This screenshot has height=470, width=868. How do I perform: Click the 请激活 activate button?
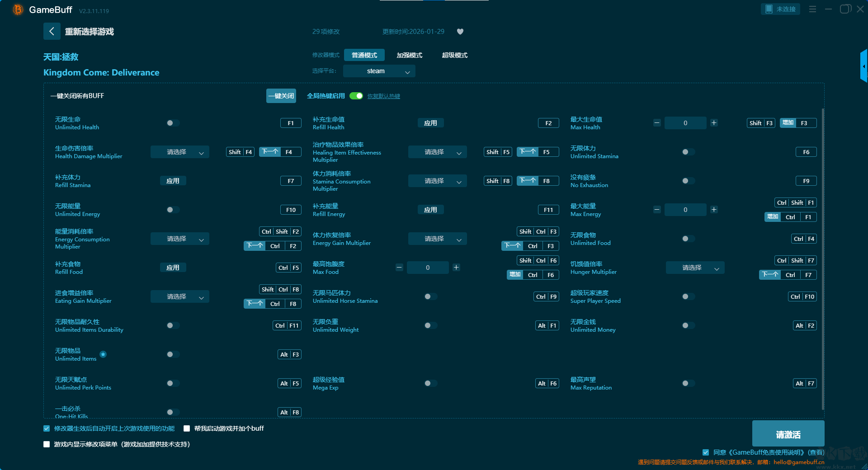point(788,434)
